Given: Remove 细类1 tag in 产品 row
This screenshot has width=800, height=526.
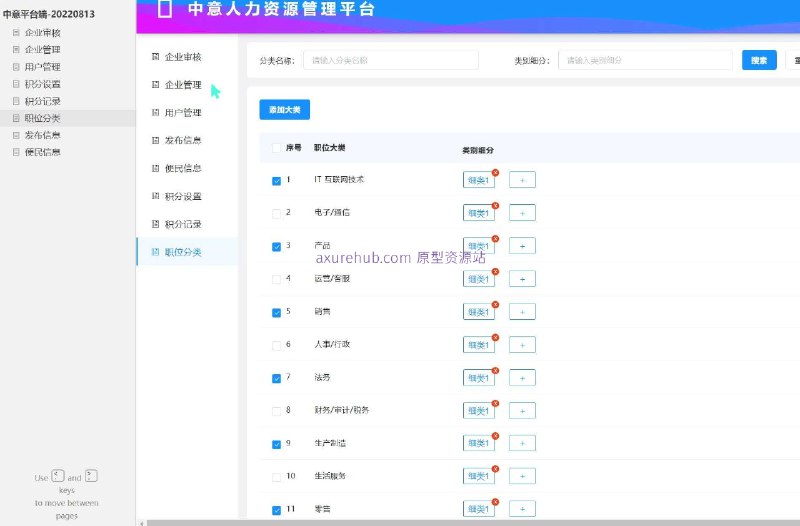Looking at the screenshot, I should [x=495, y=239].
